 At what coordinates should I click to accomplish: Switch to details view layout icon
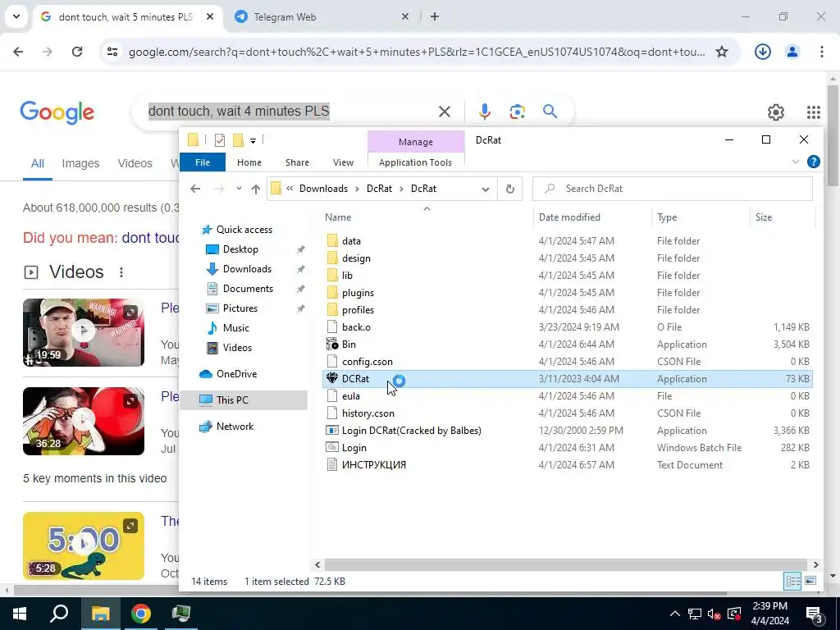(x=793, y=581)
